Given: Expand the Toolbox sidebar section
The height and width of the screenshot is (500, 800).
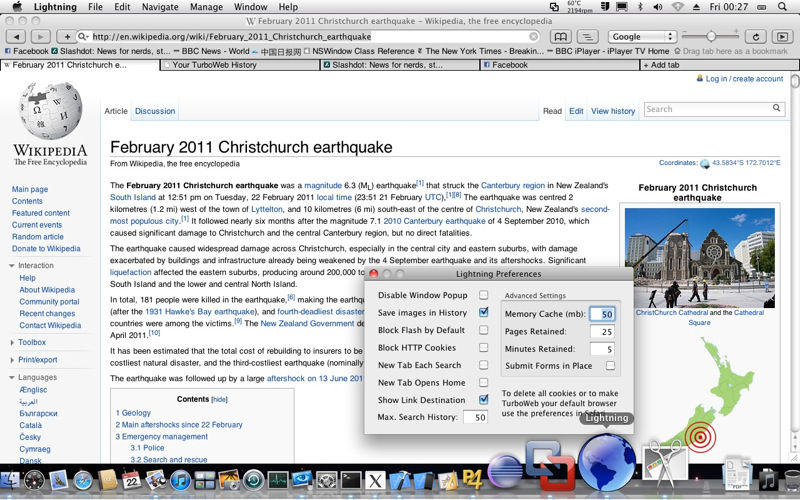Looking at the screenshot, I should (12, 343).
